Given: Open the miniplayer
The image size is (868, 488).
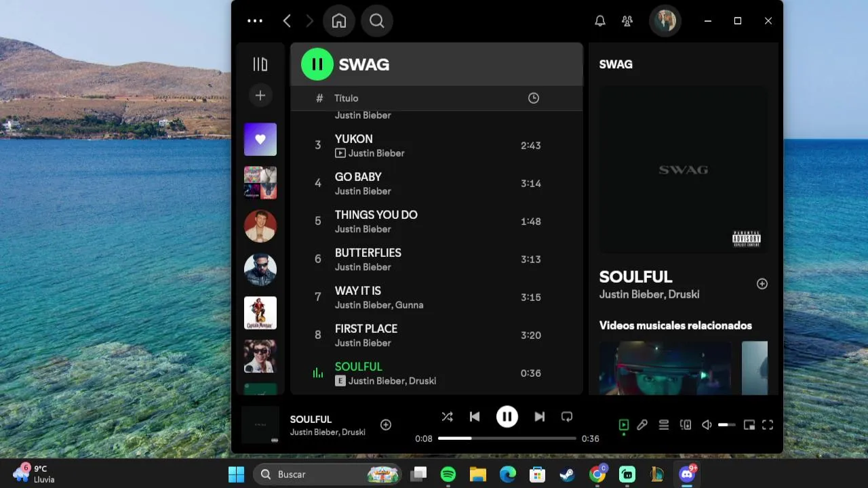Looking at the screenshot, I should (x=749, y=425).
